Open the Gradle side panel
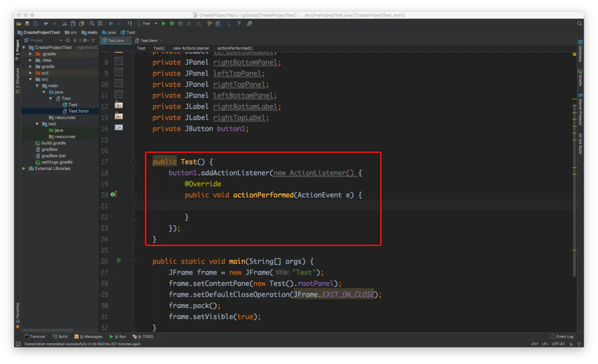This screenshot has width=598, height=364. (580, 78)
